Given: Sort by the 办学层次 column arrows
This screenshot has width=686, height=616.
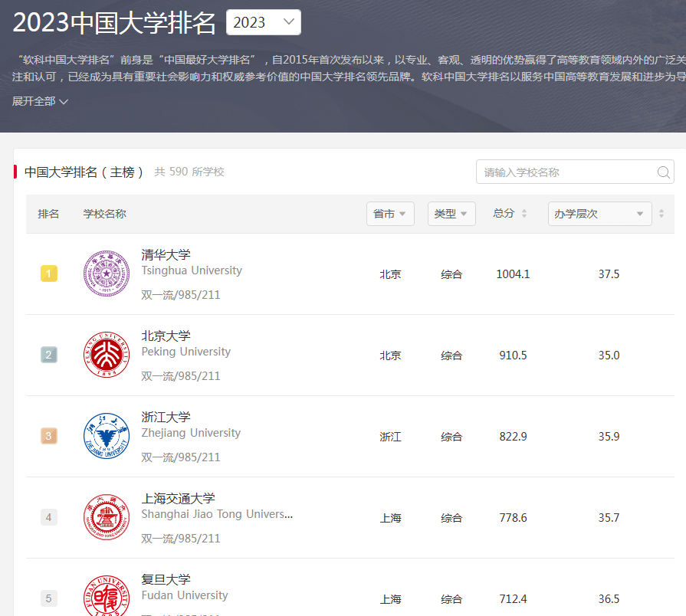Looking at the screenshot, I should (661, 213).
